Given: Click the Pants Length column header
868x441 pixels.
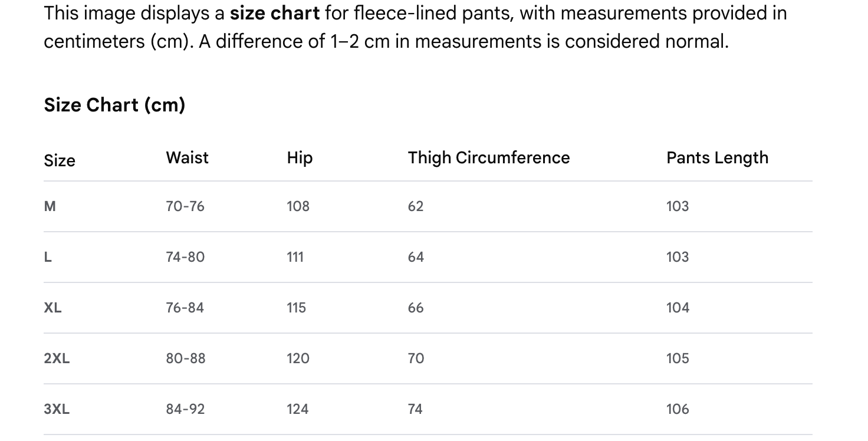Looking at the screenshot, I should pos(717,157).
